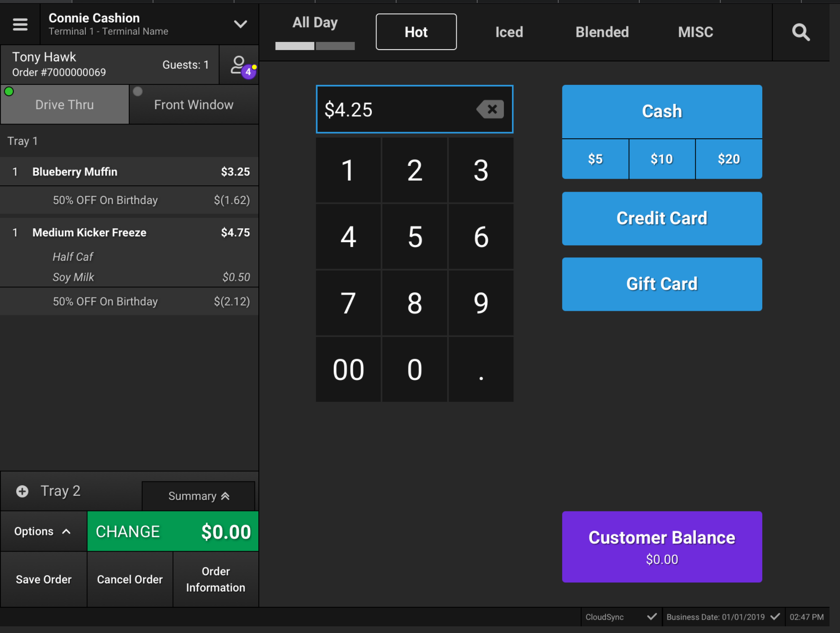Apply the $20 quick cash tender
This screenshot has height=633, width=840.
(728, 159)
